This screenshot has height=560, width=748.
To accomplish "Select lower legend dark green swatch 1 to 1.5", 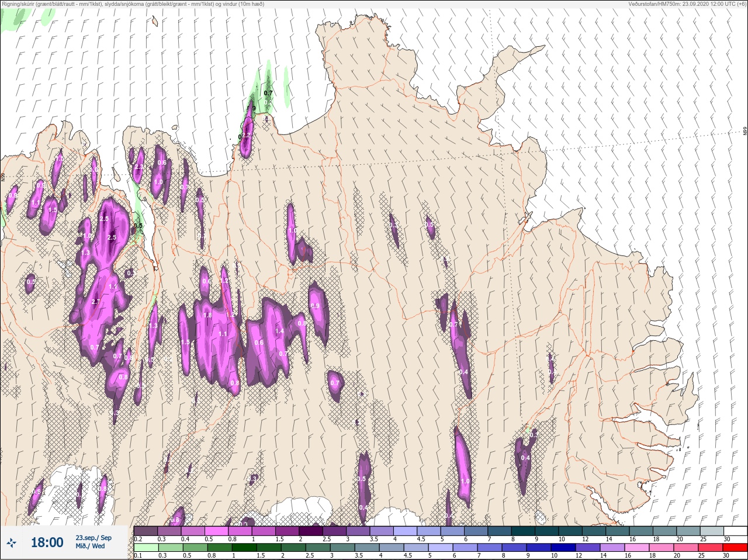I will point(243,548).
